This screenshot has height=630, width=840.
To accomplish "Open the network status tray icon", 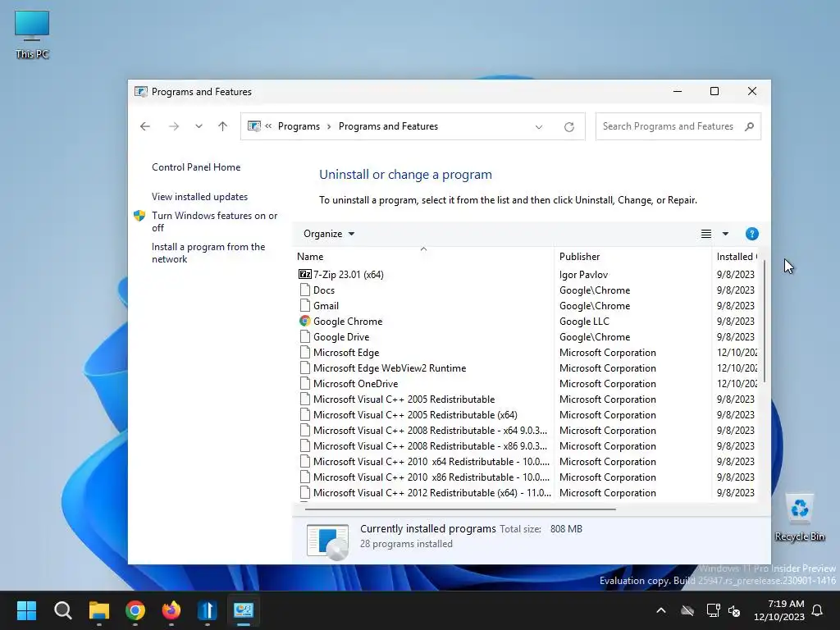I will click(x=713, y=610).
